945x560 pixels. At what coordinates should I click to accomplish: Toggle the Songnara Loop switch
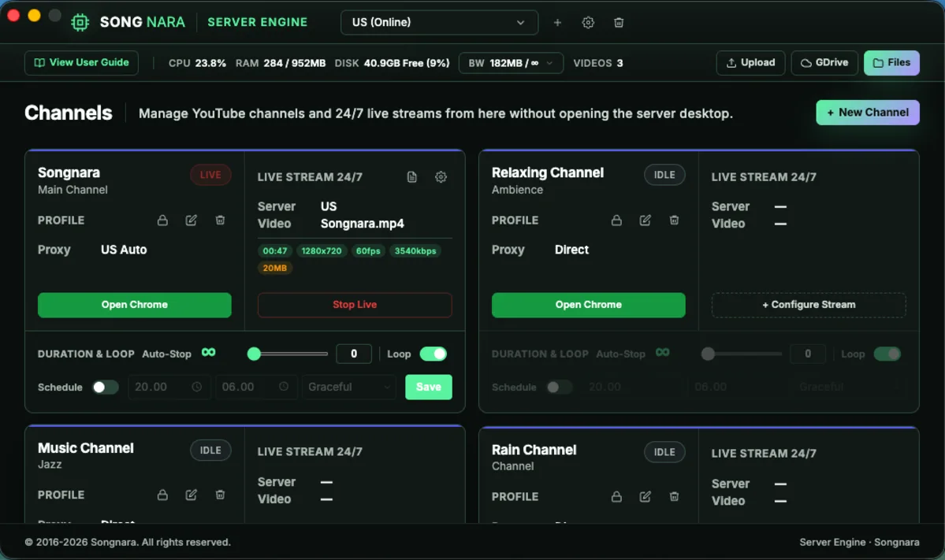pyautogui.click(x=433, y=354)
